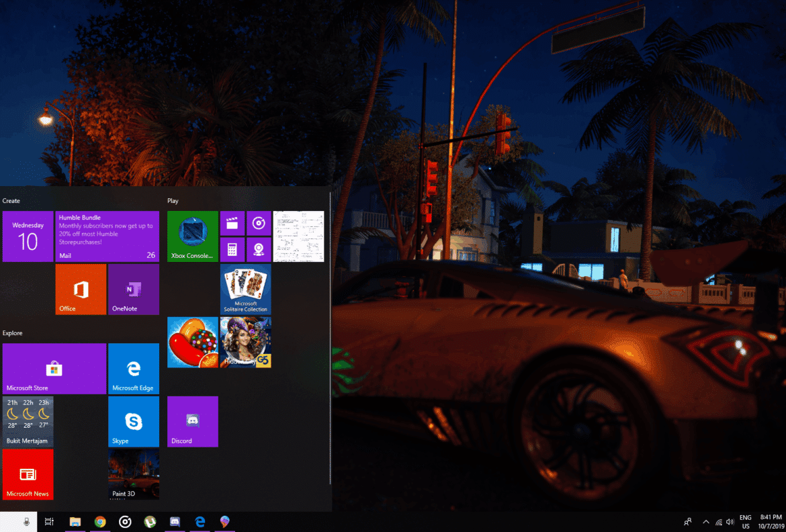Open Microsoft Solitaire Collection tile
Image resolution: width=786 pixels, height=532 pixels.
(245, 289)
